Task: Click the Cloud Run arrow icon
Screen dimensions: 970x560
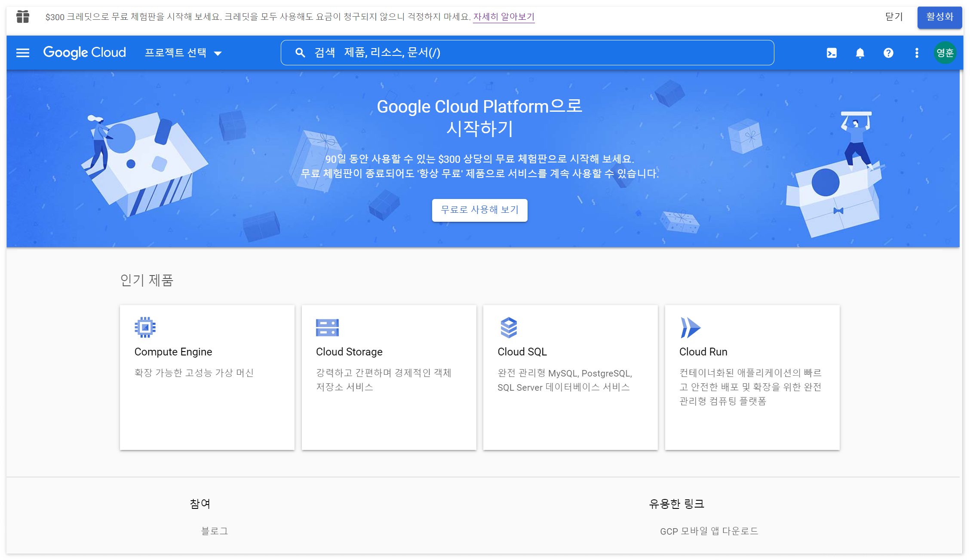Action: tap(690, 327)
